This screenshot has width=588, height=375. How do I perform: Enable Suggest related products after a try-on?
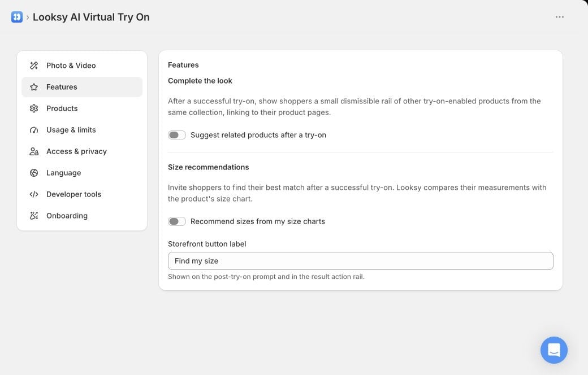coord(177,135)
